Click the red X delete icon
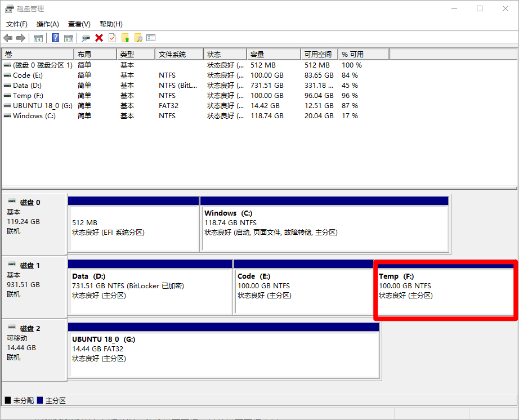Viewport: 519px width, 420px height. click(99, 38)
